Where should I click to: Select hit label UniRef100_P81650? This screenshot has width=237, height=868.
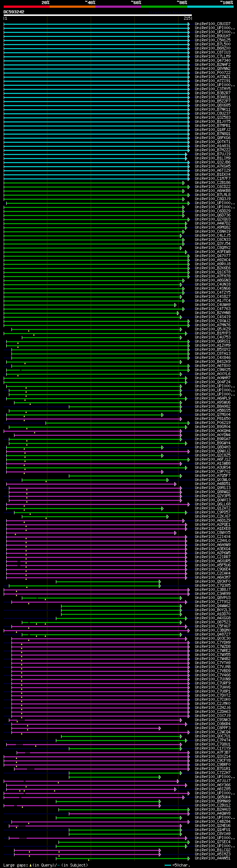(213, 419)
